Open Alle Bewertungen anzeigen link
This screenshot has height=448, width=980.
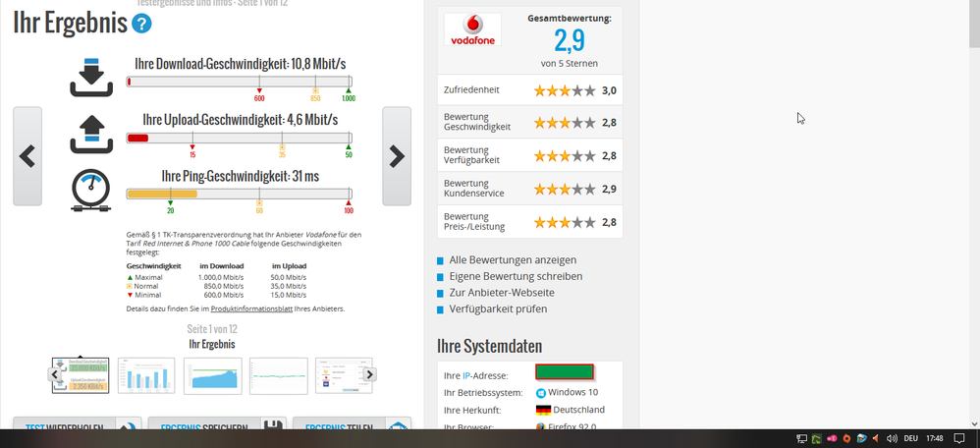click(x=513, y=259)
